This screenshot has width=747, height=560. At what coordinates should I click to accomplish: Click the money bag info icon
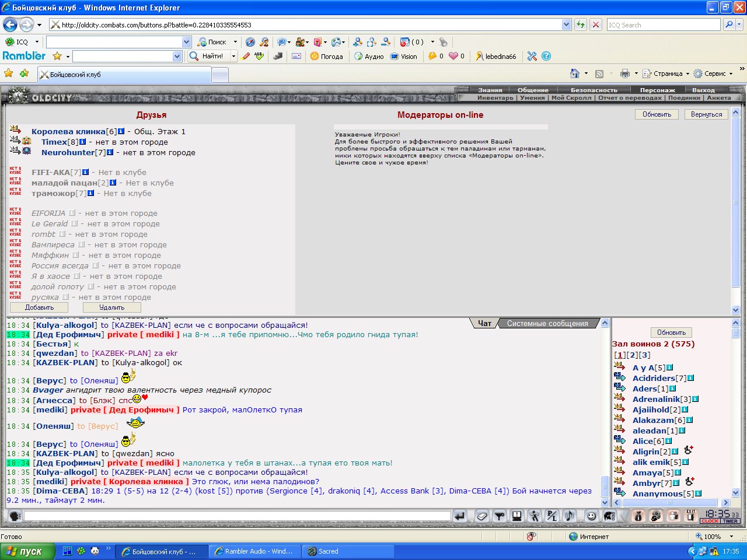[x=638, y=516]
